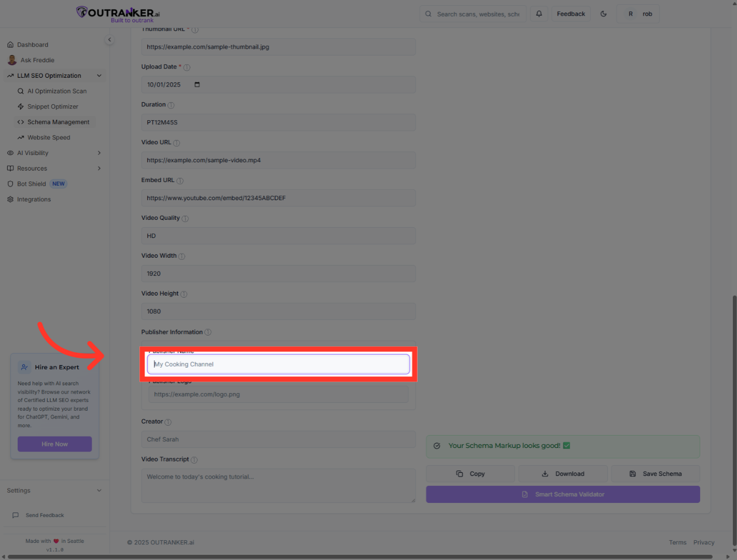Click the search magnifier icon

pyautogui.click(x=428, y=13)
